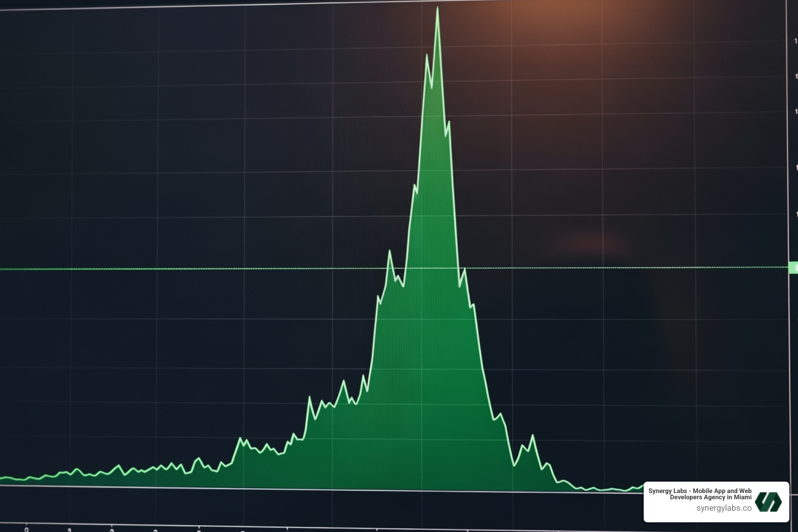Open the synergylabs.co link

tap(724, 508)
